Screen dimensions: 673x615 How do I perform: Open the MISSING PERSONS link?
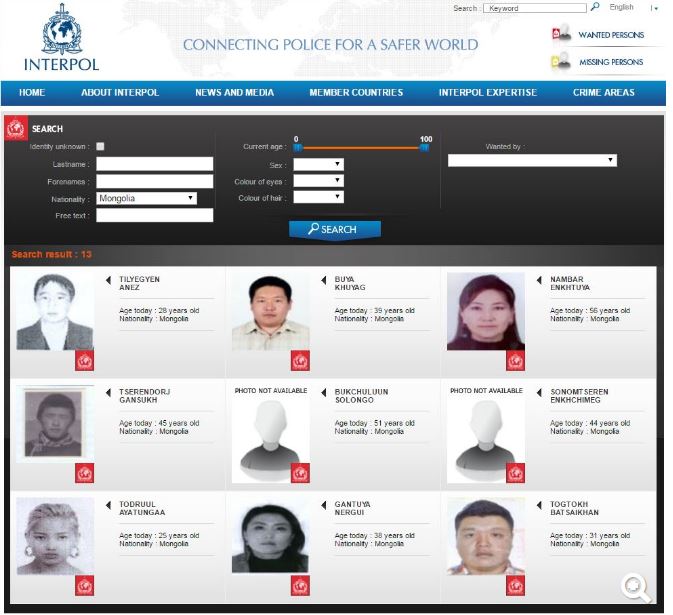(611, 62)
